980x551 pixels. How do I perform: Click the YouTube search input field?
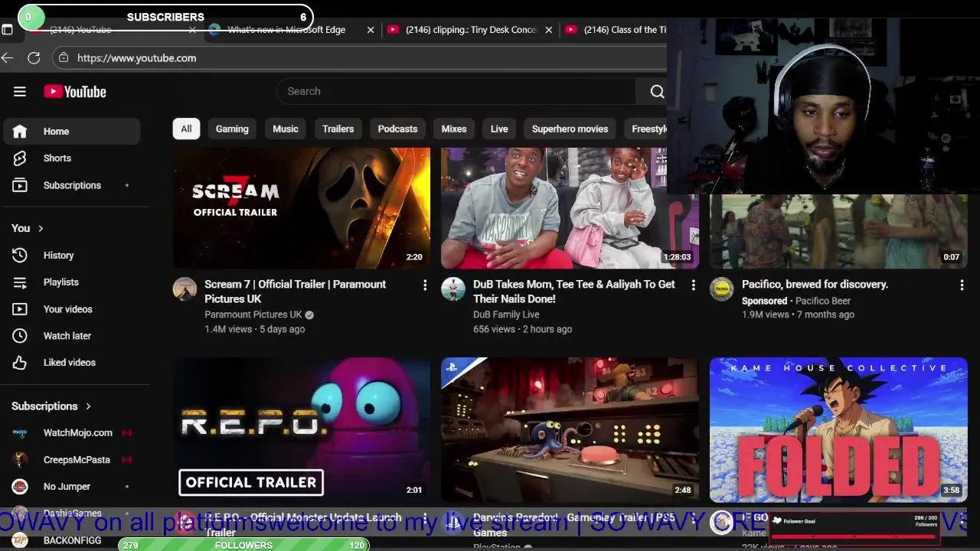458,91
